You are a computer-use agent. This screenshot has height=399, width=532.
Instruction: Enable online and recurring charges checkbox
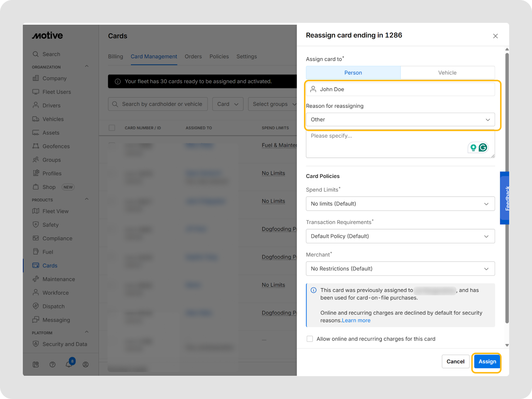click(310, 339)
